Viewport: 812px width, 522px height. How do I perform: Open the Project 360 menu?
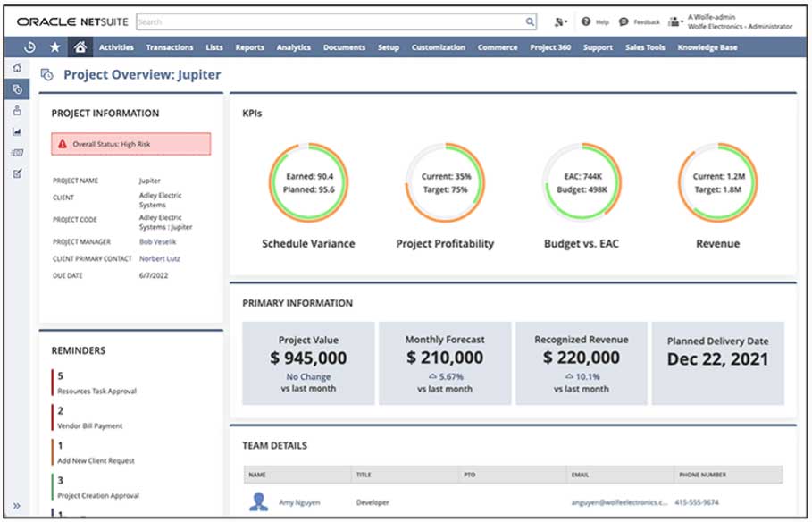coord(550,47)
